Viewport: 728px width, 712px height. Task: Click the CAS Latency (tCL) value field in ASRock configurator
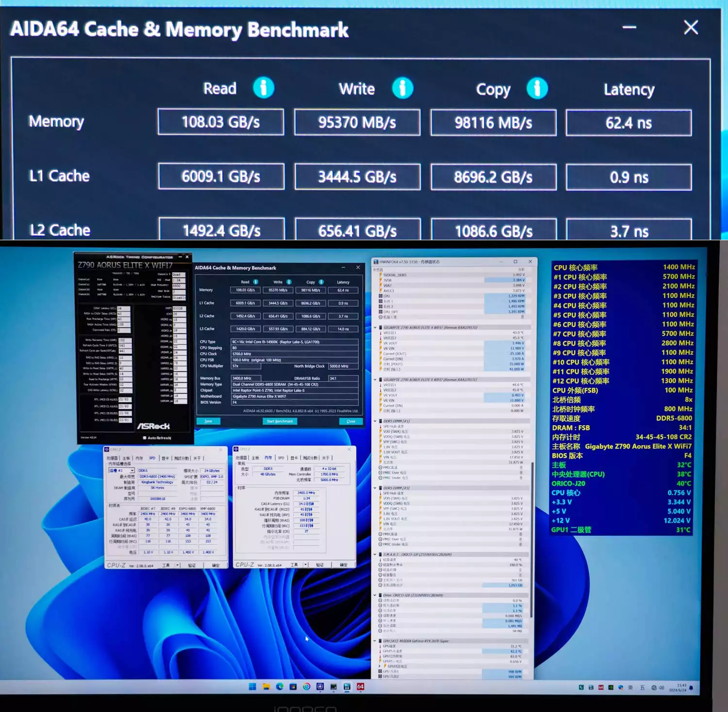[123, 309]
